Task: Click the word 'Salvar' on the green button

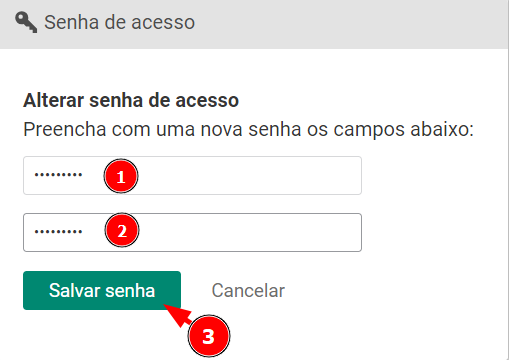Action: coord(75,290)
